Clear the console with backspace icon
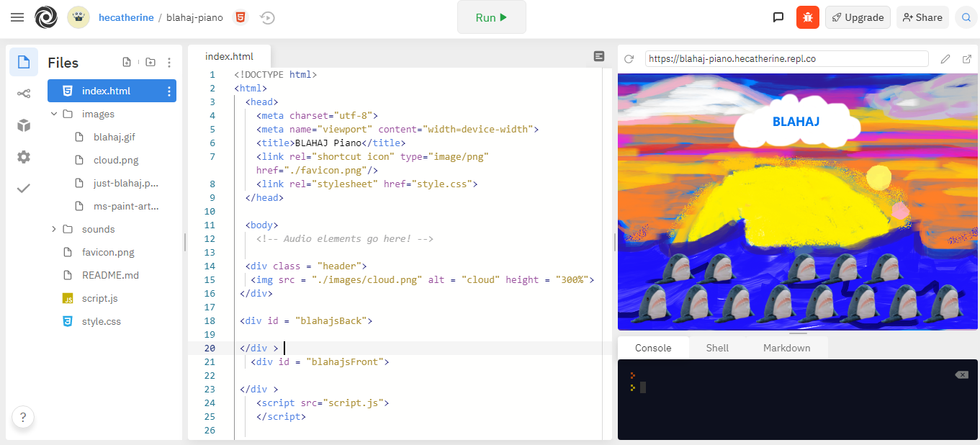Viewport: 980px width, 445px height. point(961,374)
